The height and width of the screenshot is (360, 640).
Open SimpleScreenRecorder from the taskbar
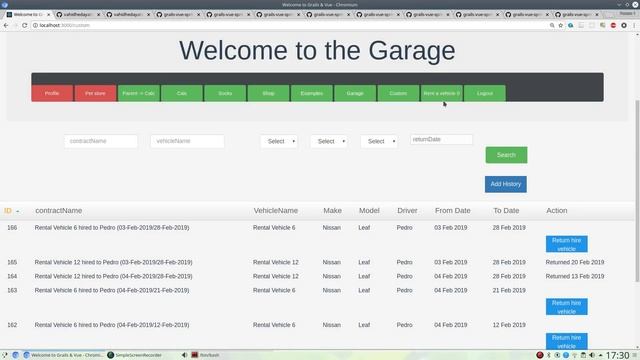(x=135, y=355)
